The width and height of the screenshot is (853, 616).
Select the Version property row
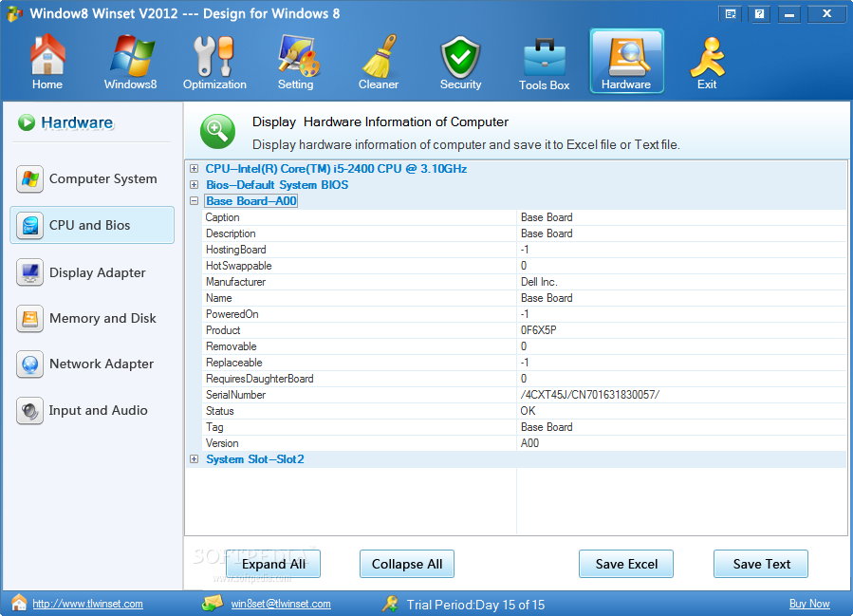[x=525, y=443]
